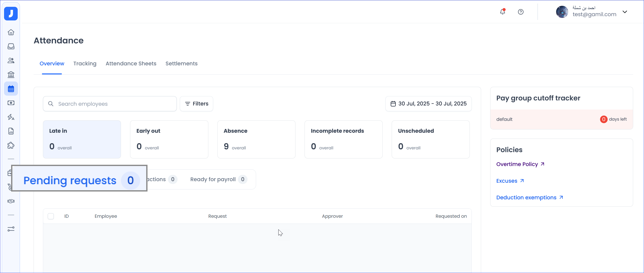Click the Search employees field

pos(110,104)
